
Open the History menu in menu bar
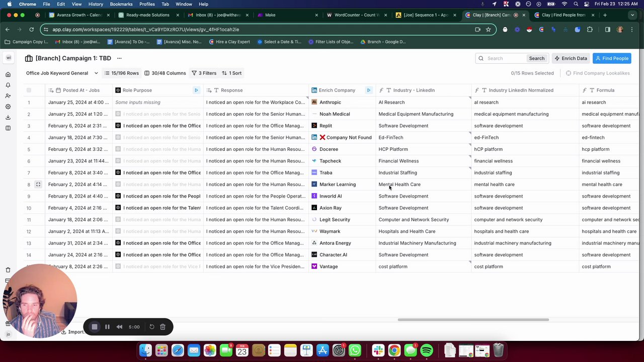tap(96, 4)
